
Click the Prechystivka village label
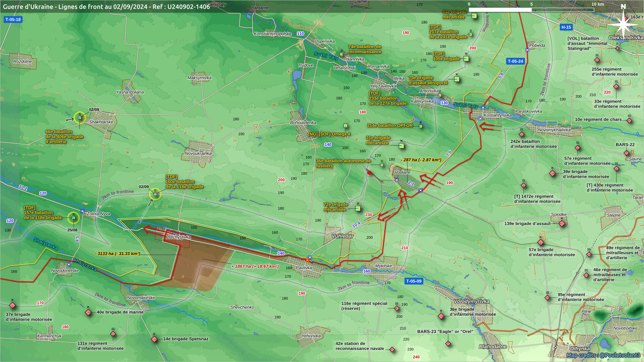point(178,237)
